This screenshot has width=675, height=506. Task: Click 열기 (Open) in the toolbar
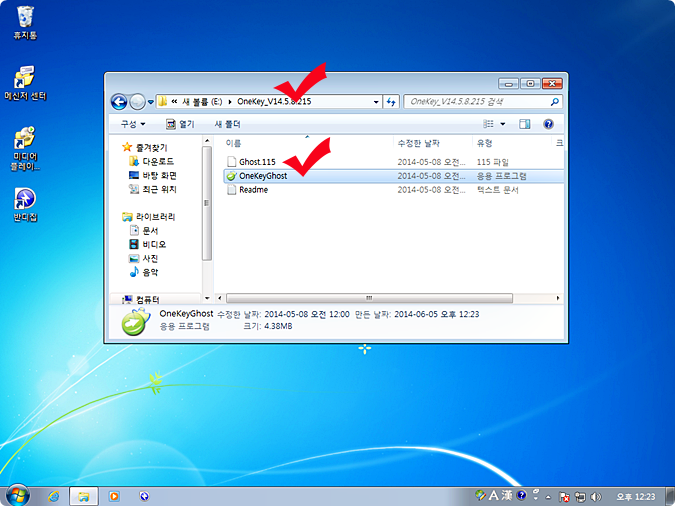[x=180, y=124]
